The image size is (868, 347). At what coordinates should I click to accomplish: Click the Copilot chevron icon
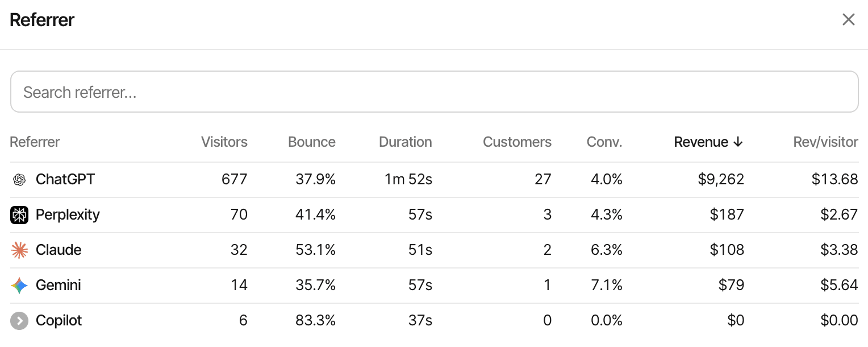(19, 321)
